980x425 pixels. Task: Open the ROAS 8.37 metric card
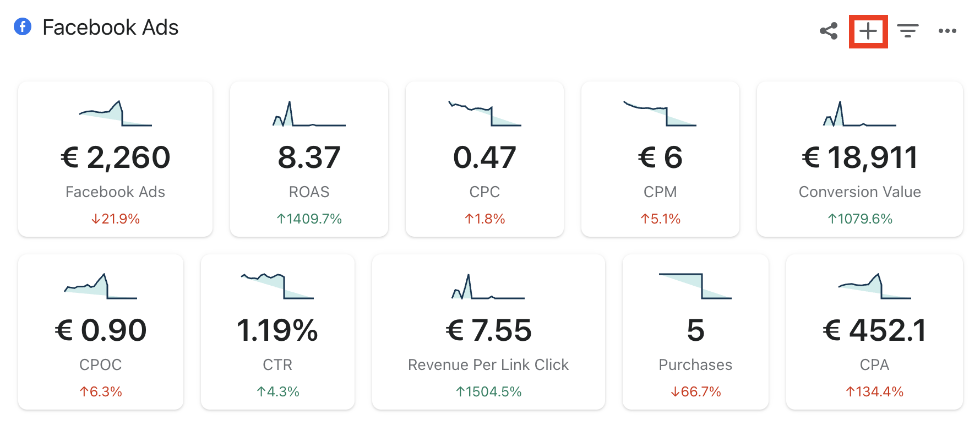point(309,159)
